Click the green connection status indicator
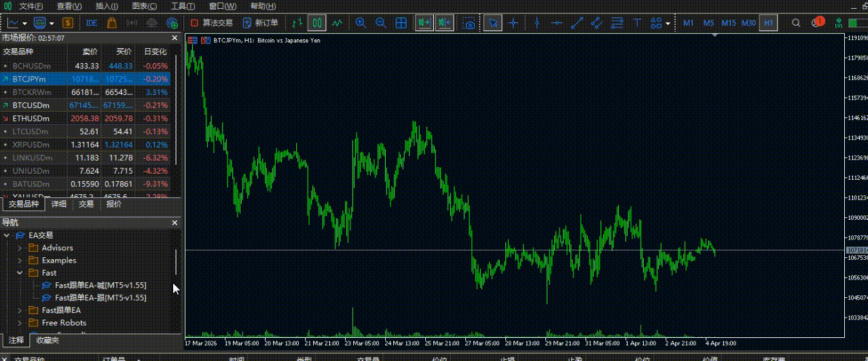 click(858, 22)
